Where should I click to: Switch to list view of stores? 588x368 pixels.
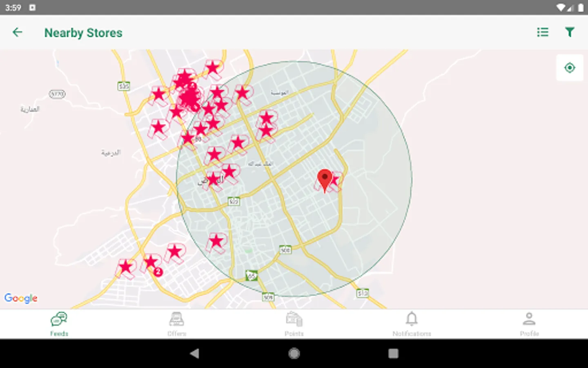[542, 32]
